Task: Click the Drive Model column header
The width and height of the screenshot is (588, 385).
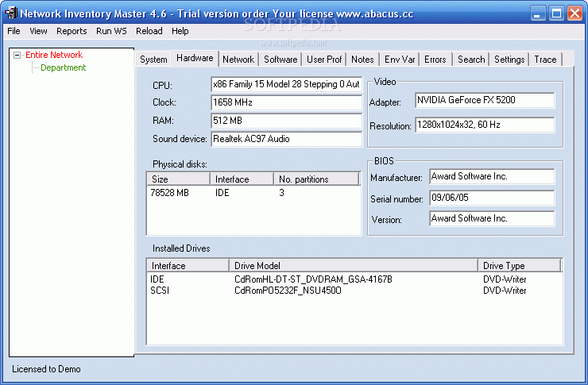Action: point(354,265)
